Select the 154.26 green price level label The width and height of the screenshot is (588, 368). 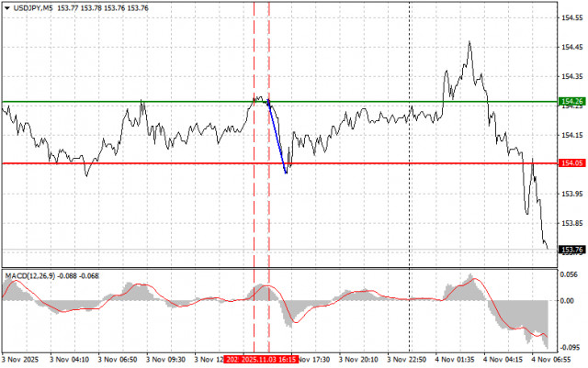pyautogui.click(x=571, y=102)
